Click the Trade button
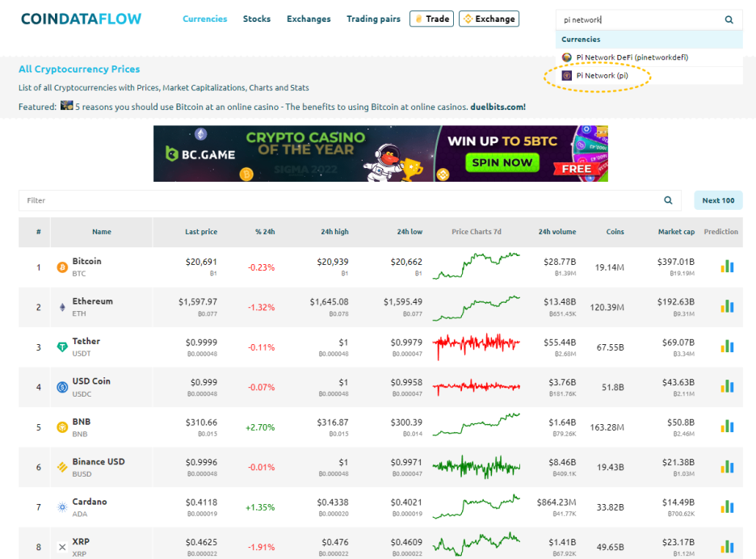Image resolution: width=756 pixels, height=559 pixels. (x=431, y=19)
